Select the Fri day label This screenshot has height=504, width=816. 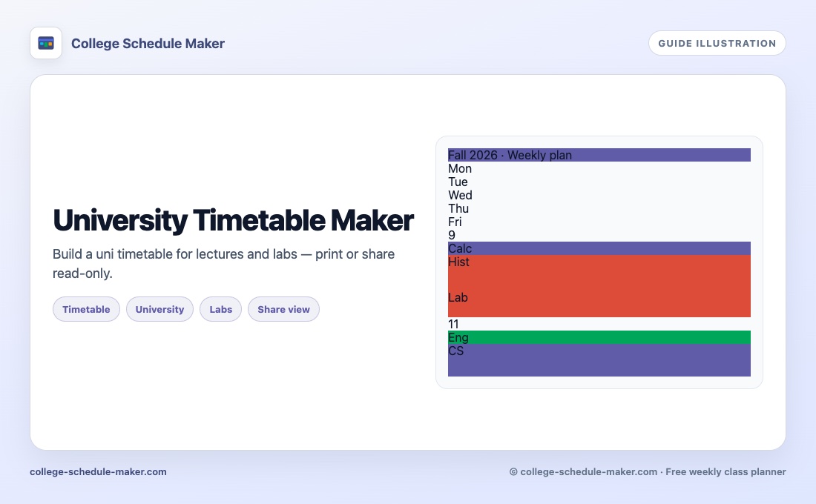point(455,222)
